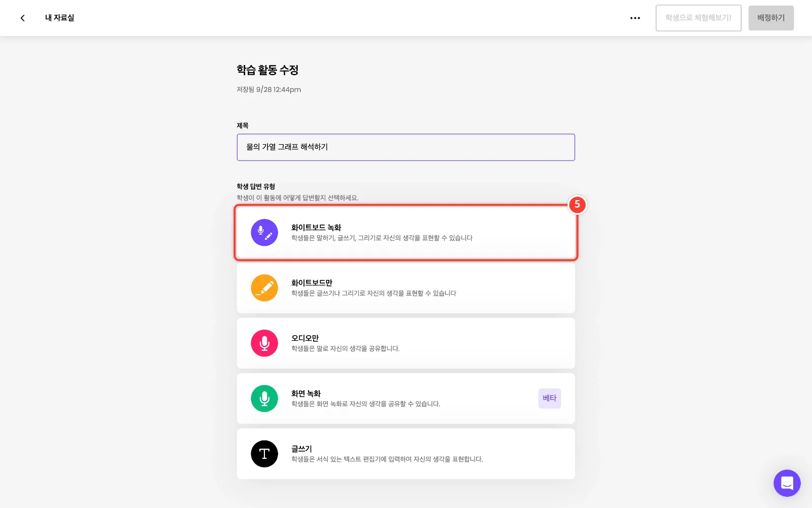Select the 글쓰기 answer type

click(x=406, y=454)
